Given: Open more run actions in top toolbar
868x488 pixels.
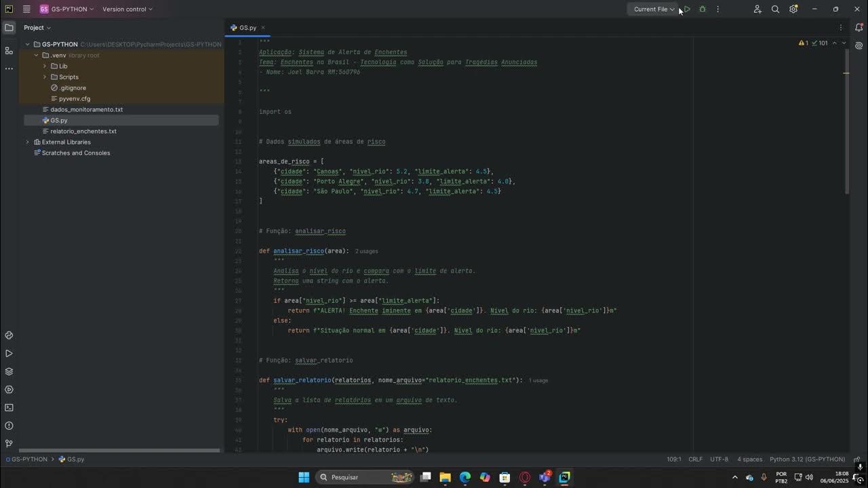Looking at the screenshot, I should [x=717, y=9].
